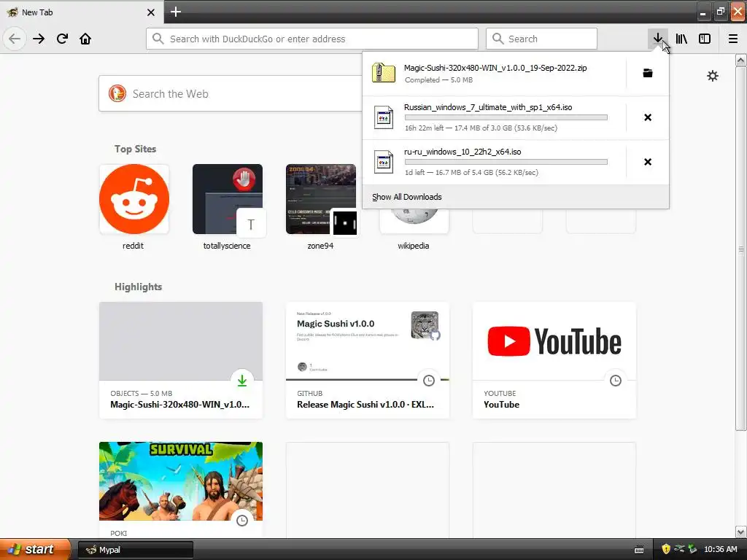Screen dimensions: 747x560
Task: Click Russian_windows_7_ultimate_with_sp1_x64.iso name
Action: 488,107
